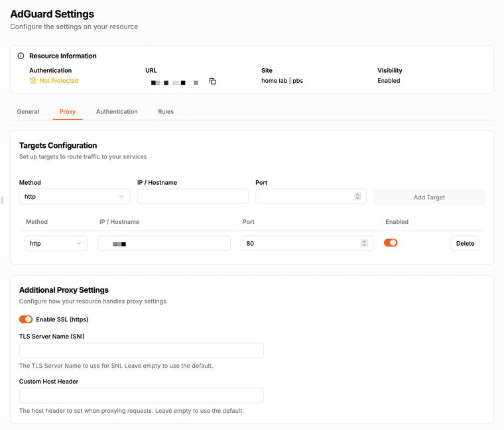Click the Not Protected status text
The height and width of the screenshot is (430, 504).
pos(59,81)
